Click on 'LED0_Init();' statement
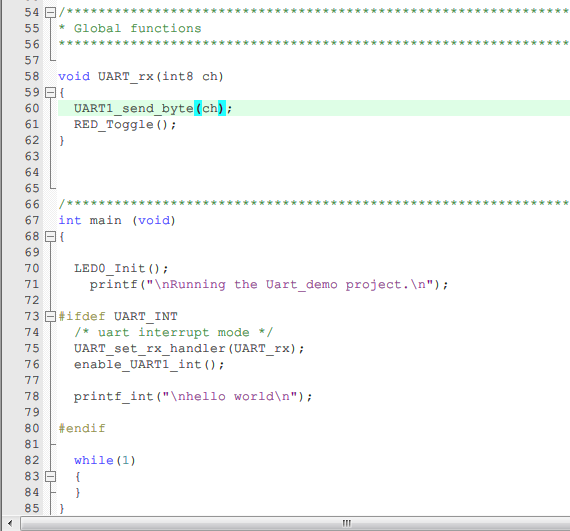Image resolution: width=570 pixels, height=531 pixels. point(121,269)
